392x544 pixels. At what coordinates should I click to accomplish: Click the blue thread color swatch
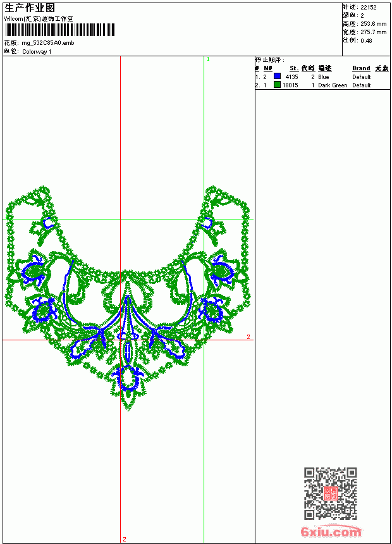pyautogui.click(x=277, y=76)
